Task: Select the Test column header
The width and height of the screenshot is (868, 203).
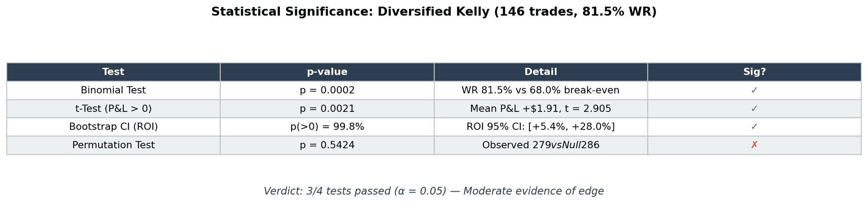Action: coord(113,72)
